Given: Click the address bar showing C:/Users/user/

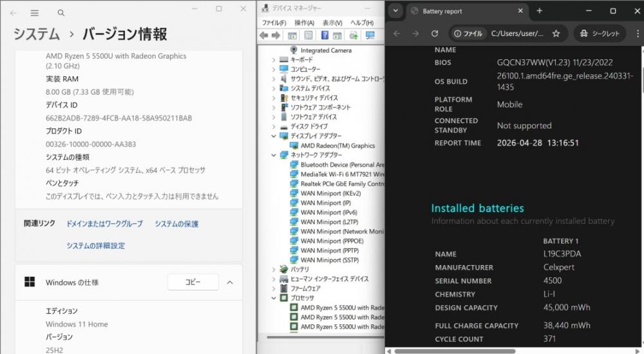Looking at the screenshot, I should click(517, 34).
